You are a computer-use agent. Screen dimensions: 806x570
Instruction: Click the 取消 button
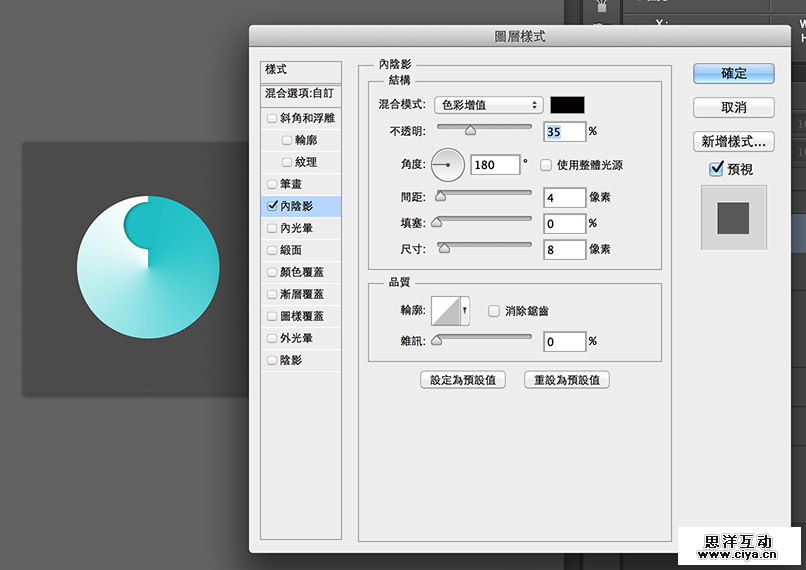734,107
